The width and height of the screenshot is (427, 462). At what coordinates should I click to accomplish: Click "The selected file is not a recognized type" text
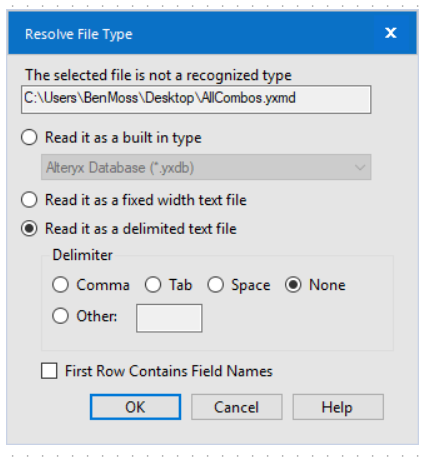(158, 75)
